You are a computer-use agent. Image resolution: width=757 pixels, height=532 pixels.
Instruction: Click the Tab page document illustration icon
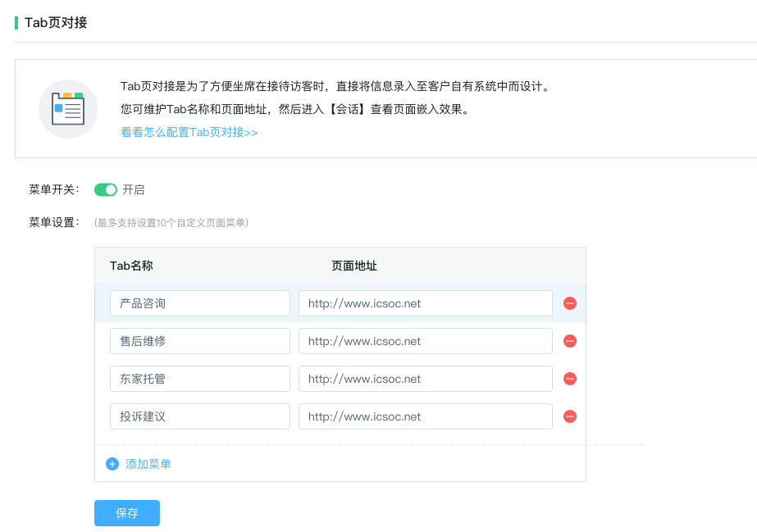point(68,109)
